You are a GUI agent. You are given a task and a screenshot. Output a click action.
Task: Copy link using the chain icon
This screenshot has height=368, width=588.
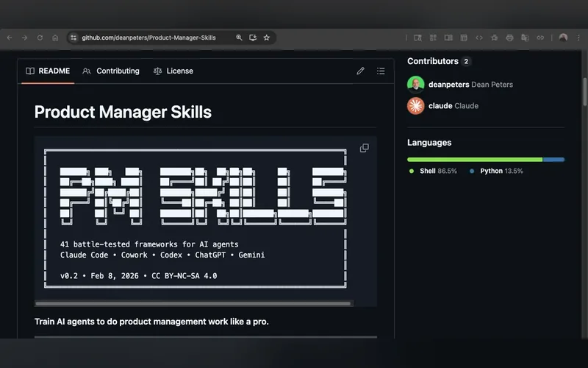(x=540, y=38)
